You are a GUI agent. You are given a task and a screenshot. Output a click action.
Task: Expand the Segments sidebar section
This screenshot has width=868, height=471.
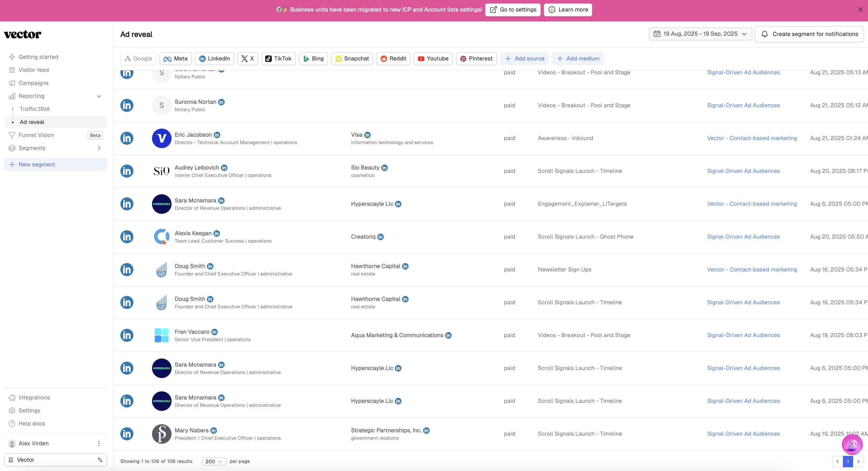pos(99,148)
